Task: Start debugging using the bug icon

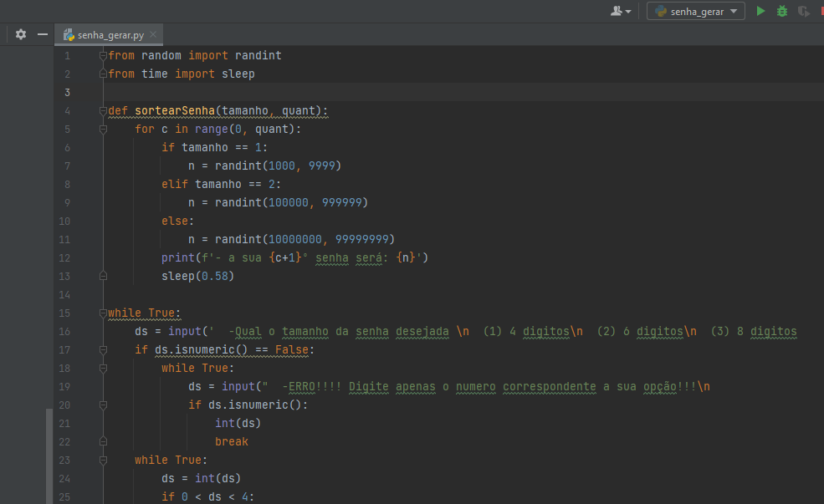Action: (781, 11)
